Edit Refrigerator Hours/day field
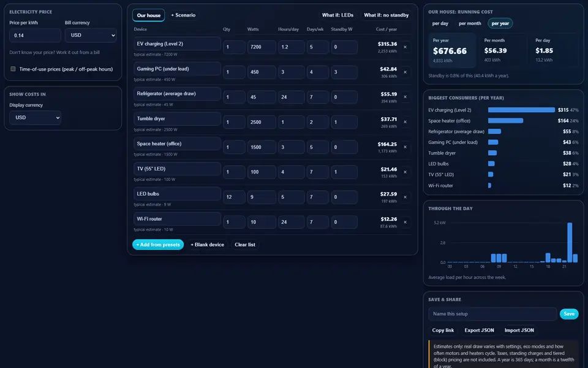 pyautogui.click(x=292, y=97)
